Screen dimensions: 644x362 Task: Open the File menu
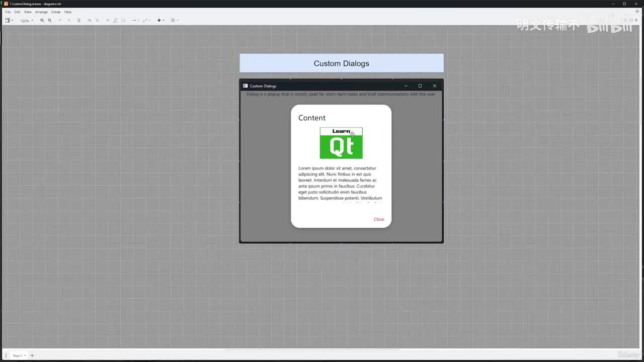click(x=8, y=12)
